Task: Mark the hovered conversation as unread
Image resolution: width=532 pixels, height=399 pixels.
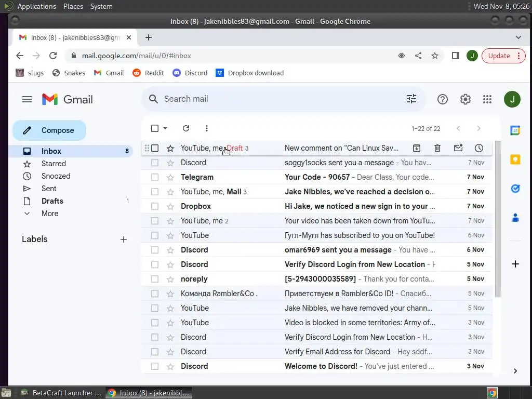Action: (458, 148)
